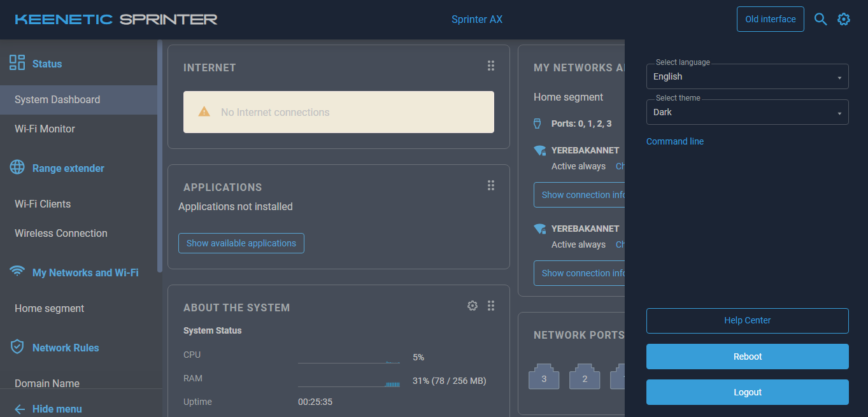Click the settings gear in the top bar

(844, 19)
